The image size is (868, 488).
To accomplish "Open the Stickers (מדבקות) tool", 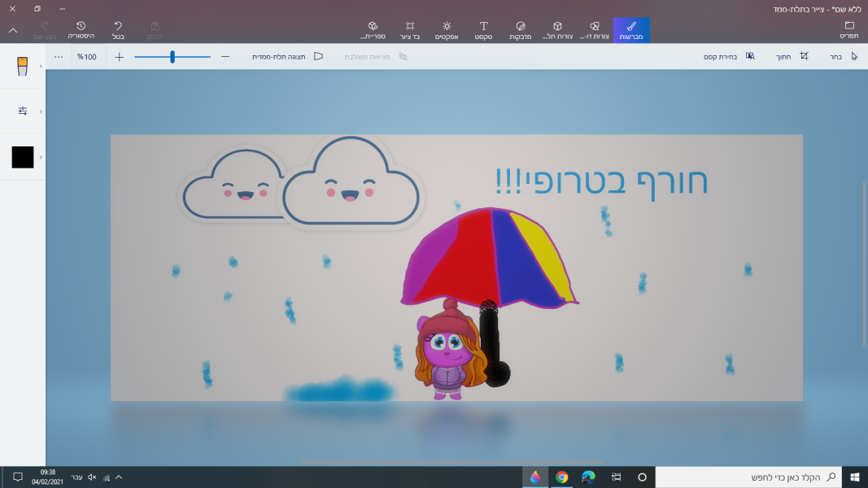I will 521,30.
